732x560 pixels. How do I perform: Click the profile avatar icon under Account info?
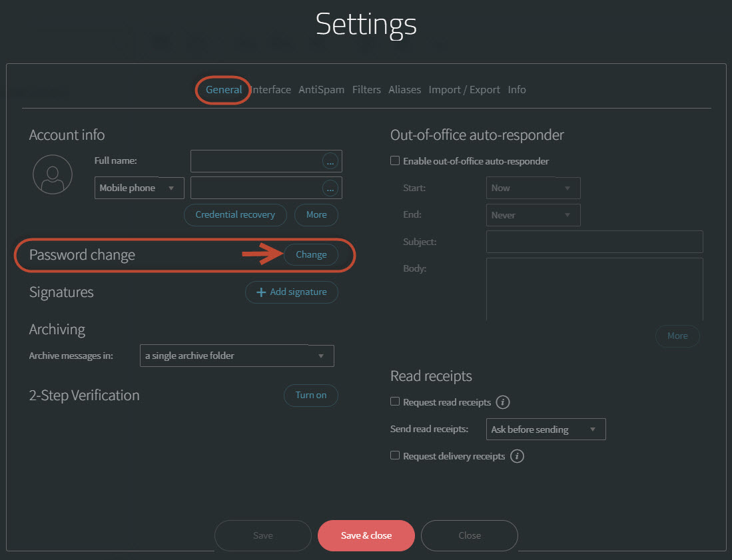tap(52, 174)
